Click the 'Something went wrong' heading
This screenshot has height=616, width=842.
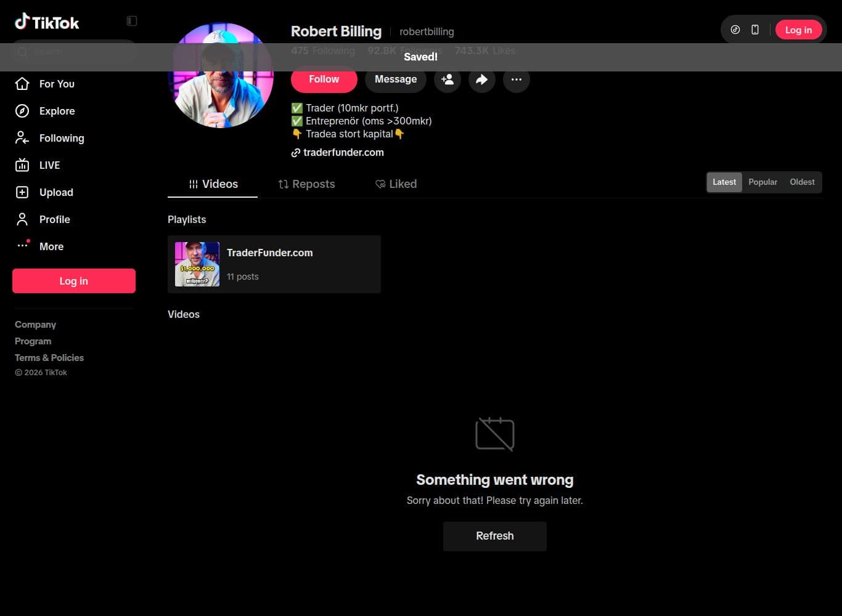495,480
